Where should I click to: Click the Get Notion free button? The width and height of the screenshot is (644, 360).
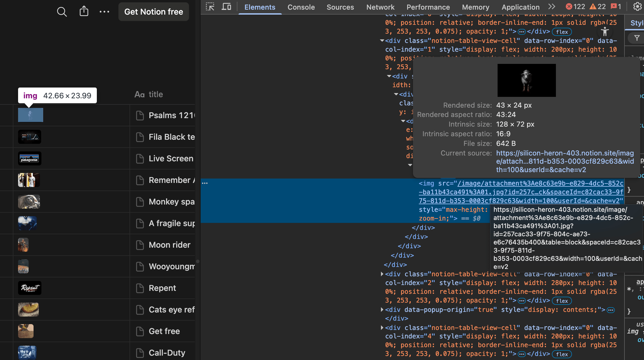click(153, 12)
